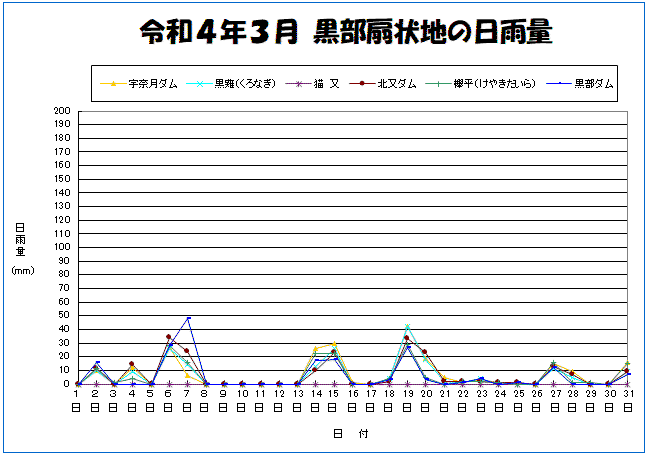Click the date label 28日

coord(572,400)
